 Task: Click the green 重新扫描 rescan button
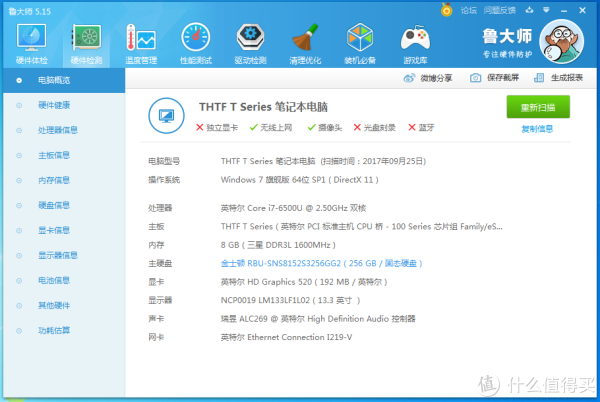click(x=538, y=107)
